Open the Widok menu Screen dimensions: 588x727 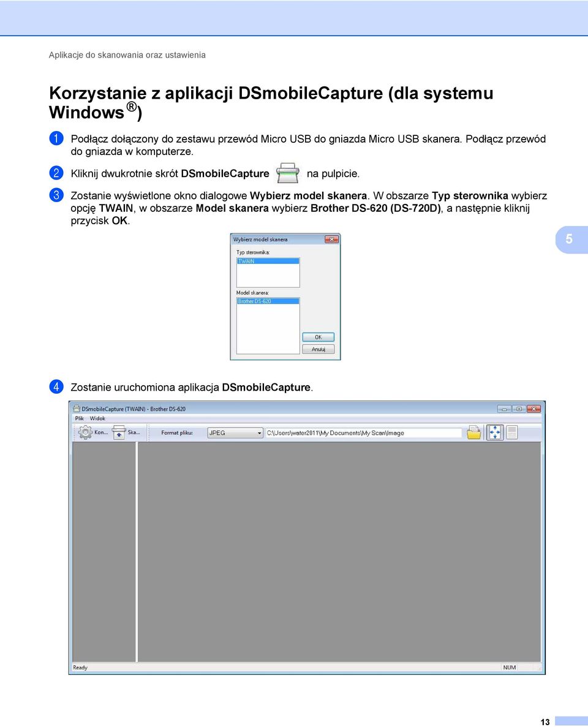click(x=97, y=418)
